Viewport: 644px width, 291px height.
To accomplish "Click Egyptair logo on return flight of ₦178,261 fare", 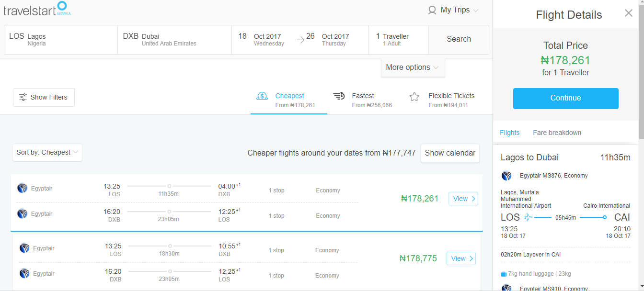I will [22, 213].
